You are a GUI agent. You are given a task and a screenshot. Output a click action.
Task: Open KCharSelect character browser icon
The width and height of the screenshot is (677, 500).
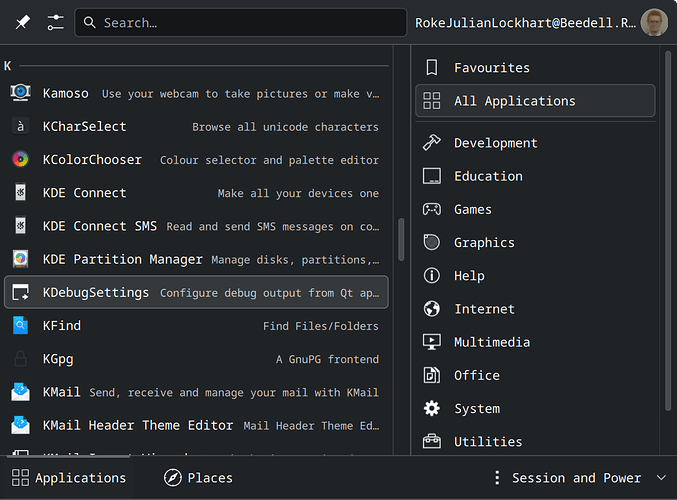click(x=21, y=127)
